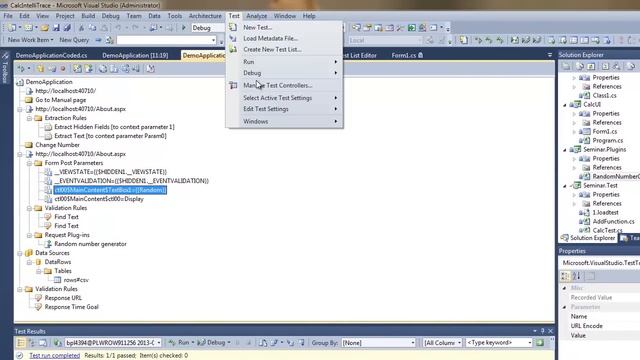640x360 pixels.
Task: Click the Manage Test Controllers icon
Action: tap(233, 85)
